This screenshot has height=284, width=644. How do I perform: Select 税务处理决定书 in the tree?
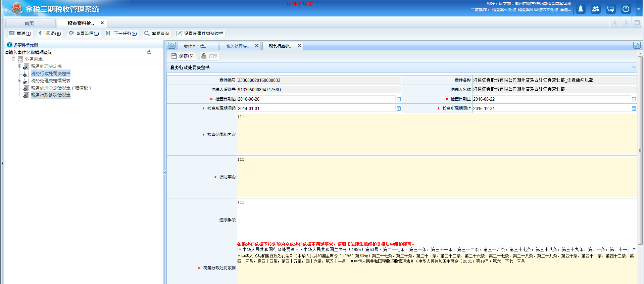pyautogui.click(x=46, y=66)
